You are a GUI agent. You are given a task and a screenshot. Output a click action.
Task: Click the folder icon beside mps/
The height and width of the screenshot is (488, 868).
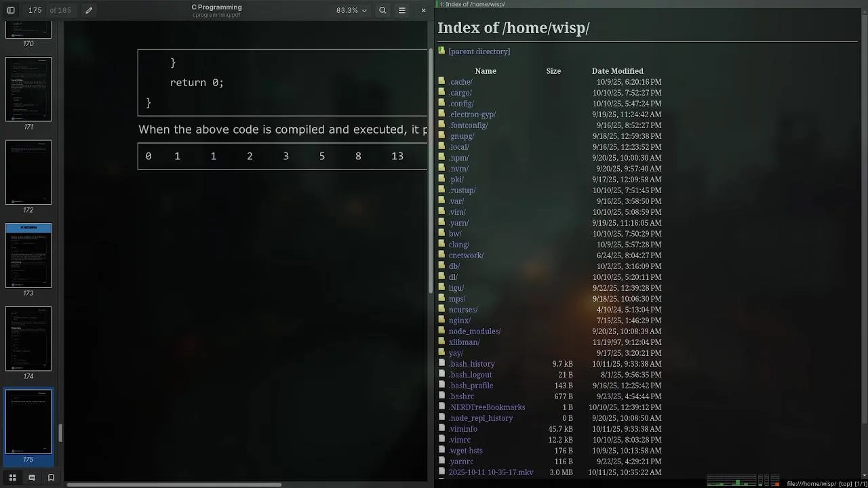(441, 298)
